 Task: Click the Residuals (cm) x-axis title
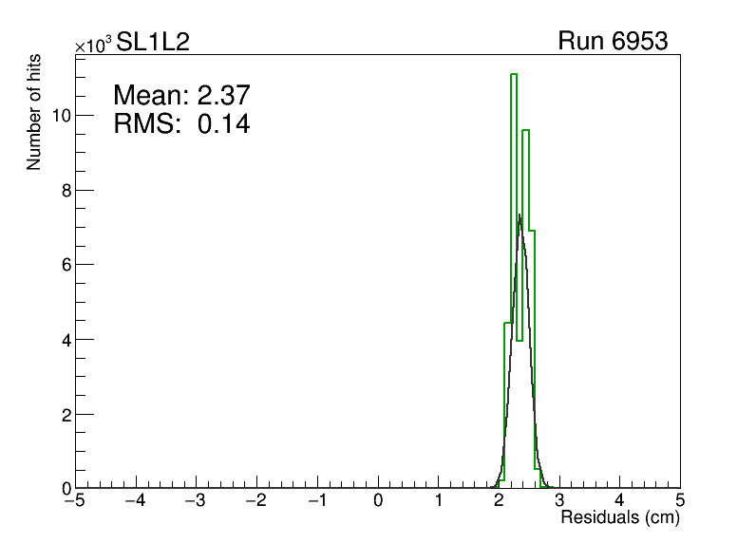coord(620,518)
